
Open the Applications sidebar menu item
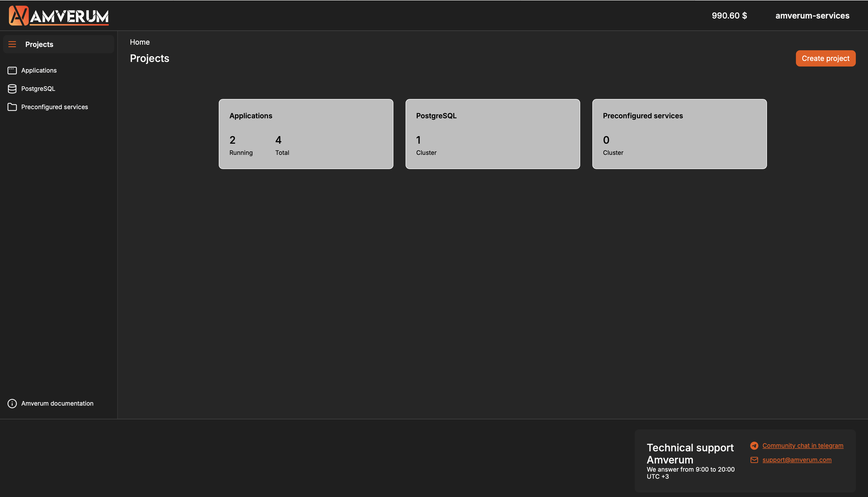39,71
